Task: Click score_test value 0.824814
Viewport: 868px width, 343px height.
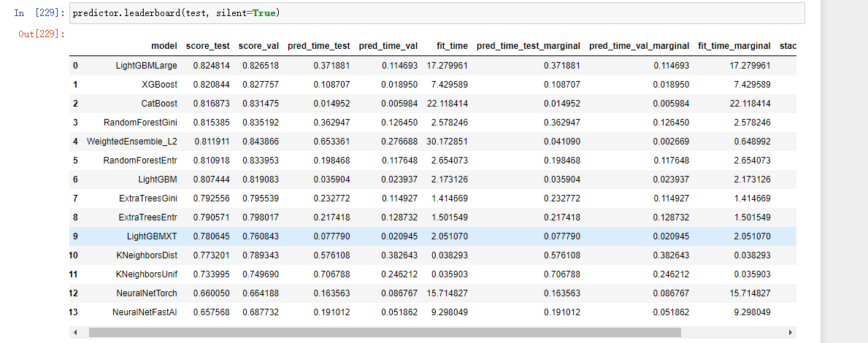Action: pyautogui.click(x=212, y=66)
